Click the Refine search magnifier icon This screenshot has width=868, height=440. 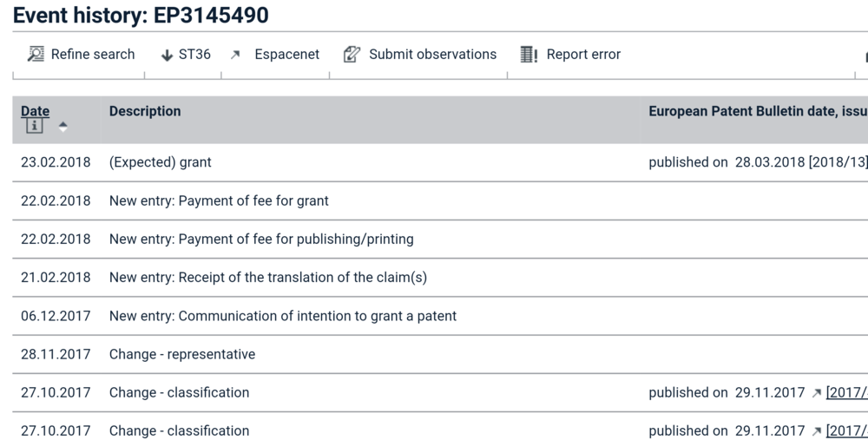36,55
